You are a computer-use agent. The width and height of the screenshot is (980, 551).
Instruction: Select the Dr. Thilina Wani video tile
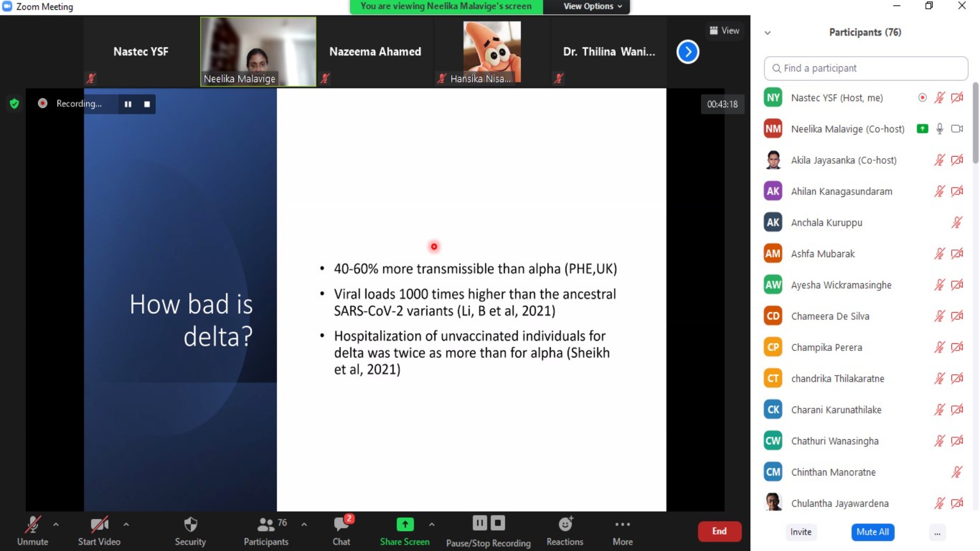609,52
